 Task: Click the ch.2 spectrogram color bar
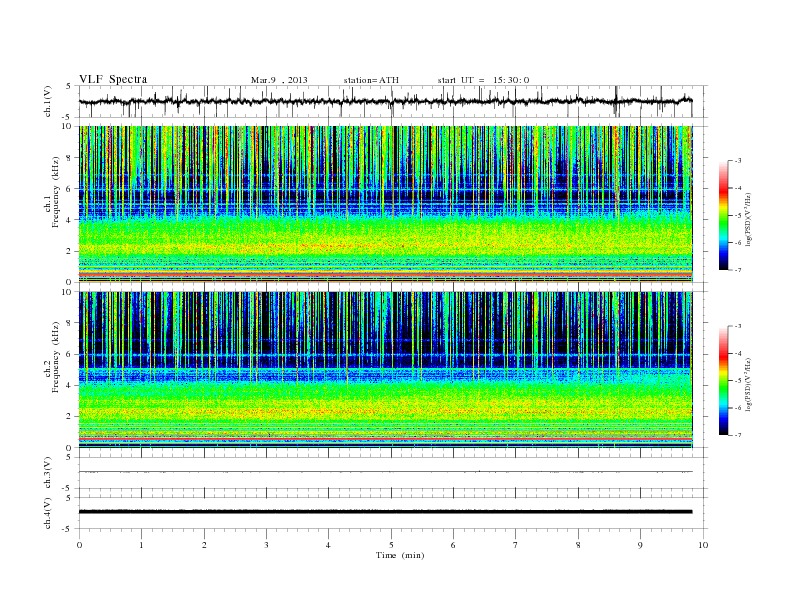tap(723, 381)
